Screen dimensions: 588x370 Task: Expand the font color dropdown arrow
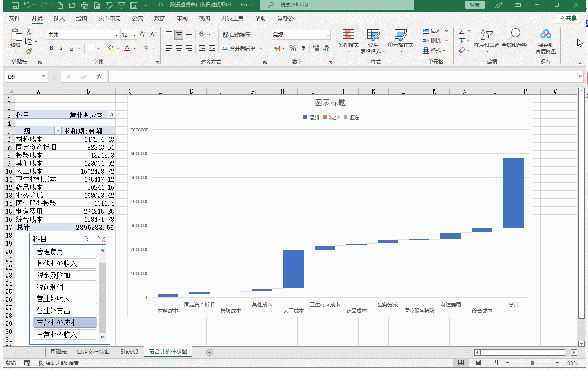(x=135, y=48)
